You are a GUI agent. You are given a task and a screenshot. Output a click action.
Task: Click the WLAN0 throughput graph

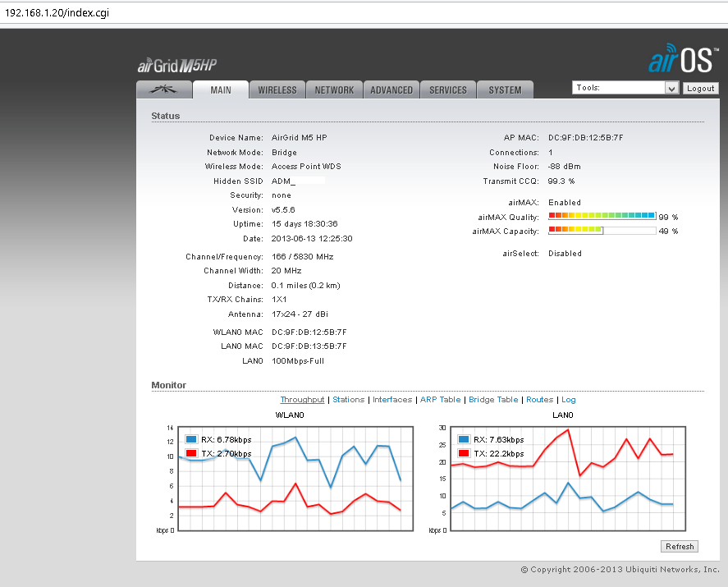click(295, 479)
